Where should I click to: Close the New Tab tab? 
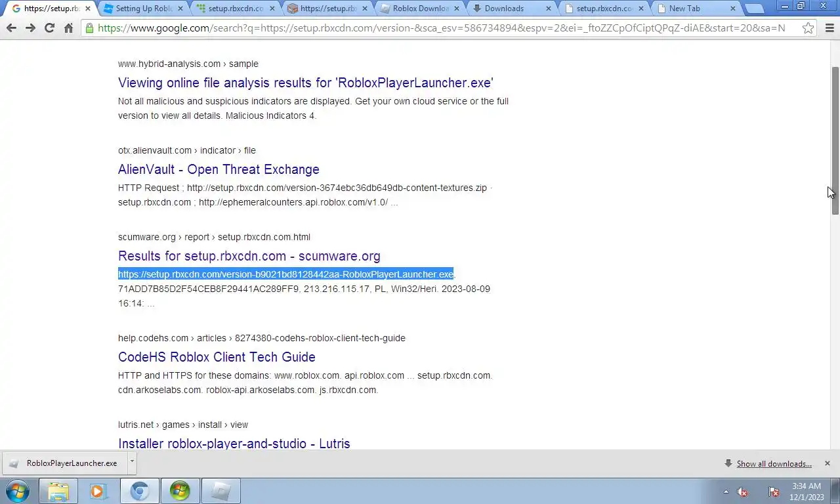click(732, 9)
